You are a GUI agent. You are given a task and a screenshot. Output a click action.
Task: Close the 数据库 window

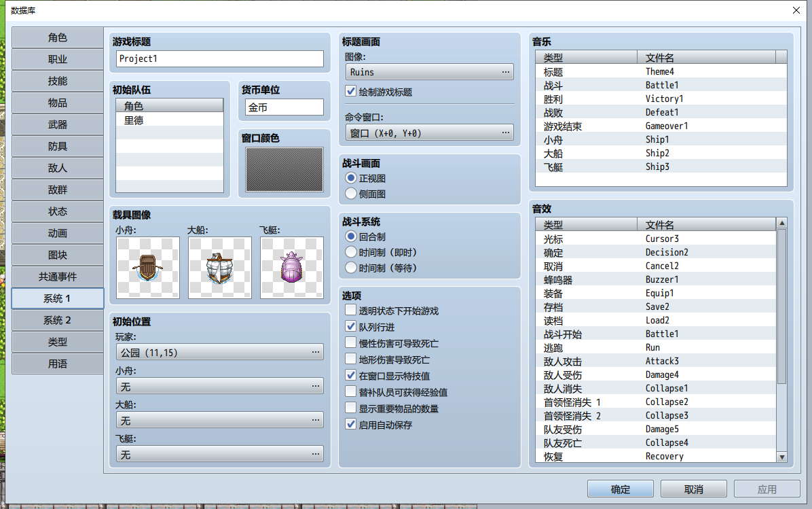pos(796,10)
